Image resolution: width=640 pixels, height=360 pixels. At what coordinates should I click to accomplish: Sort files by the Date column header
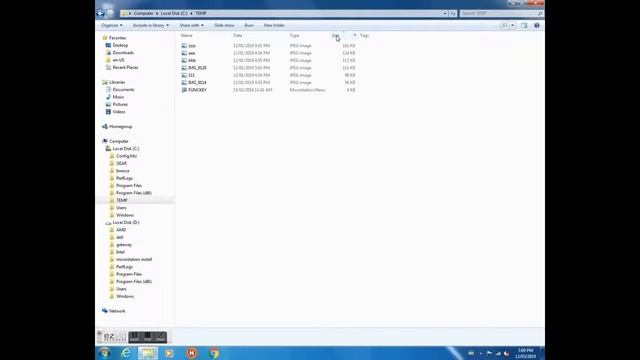click(x=238, y=36)
